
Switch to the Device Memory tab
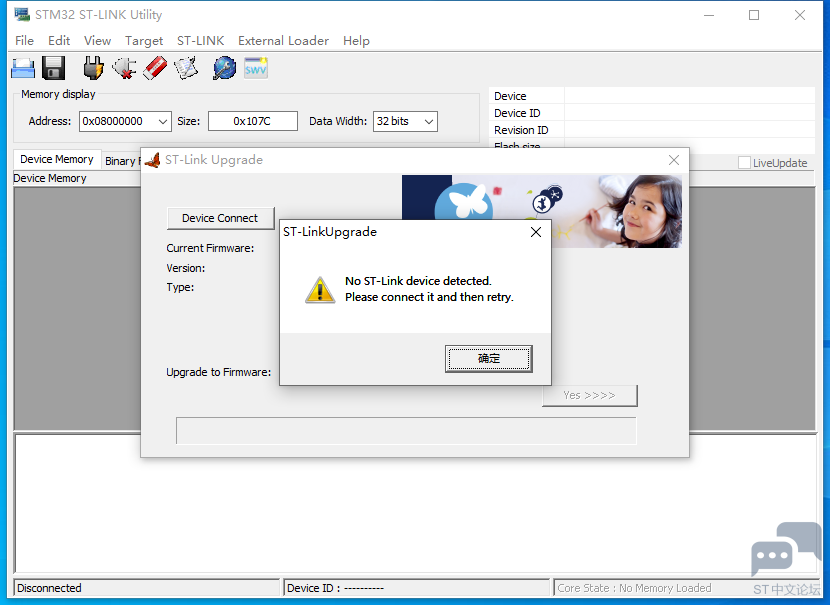[x=57, y=159]
